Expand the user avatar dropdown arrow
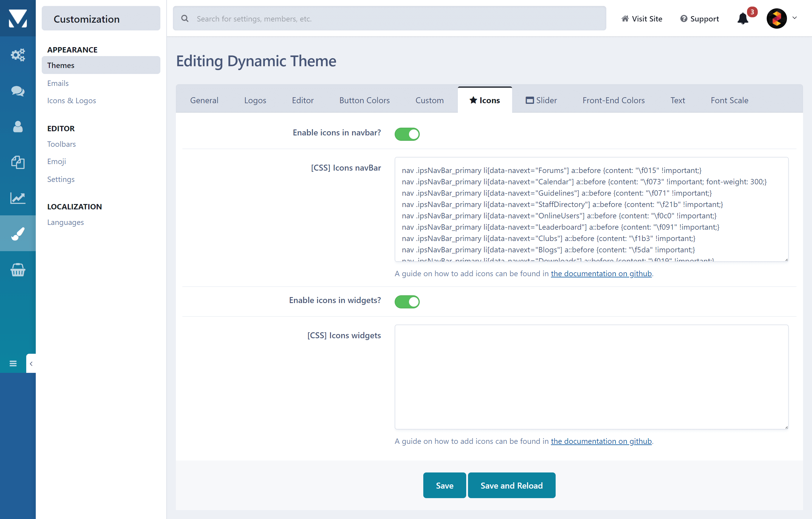The width and height of the screenshot is (812, 519). coord(794,18)
